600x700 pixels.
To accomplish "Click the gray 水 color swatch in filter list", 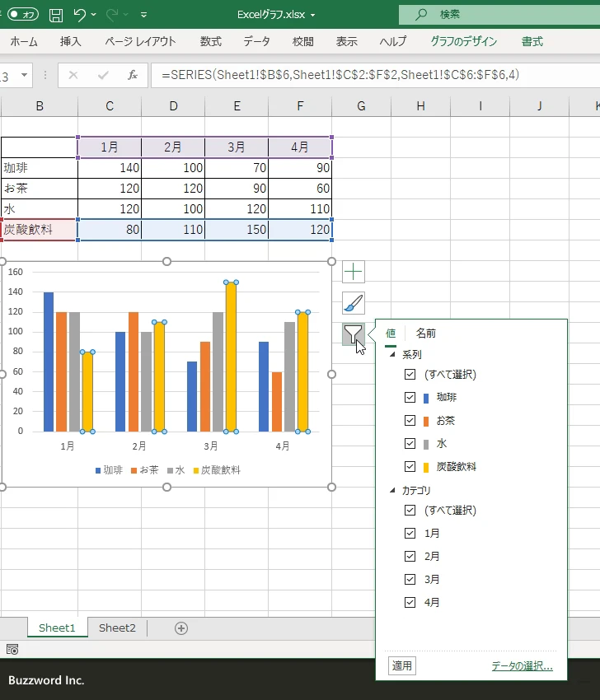I will (426, 445).
